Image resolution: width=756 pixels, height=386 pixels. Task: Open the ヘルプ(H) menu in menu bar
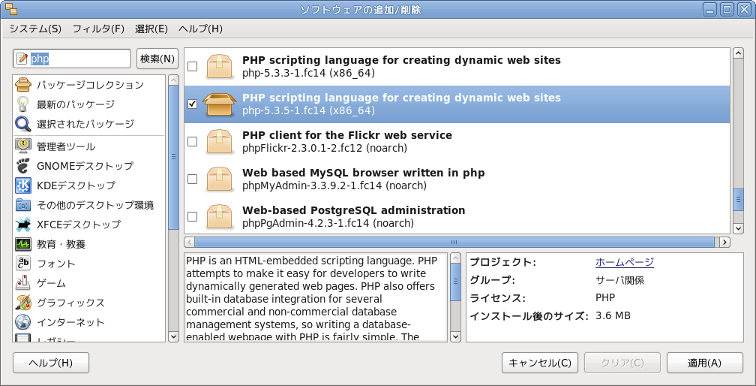pyautogui.click(x=200, y=29)
